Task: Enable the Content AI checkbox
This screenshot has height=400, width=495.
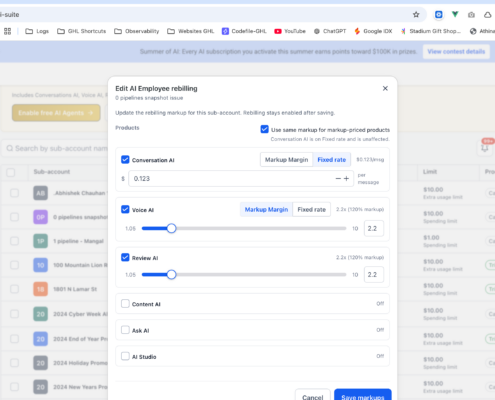Action: click(125, 304)
